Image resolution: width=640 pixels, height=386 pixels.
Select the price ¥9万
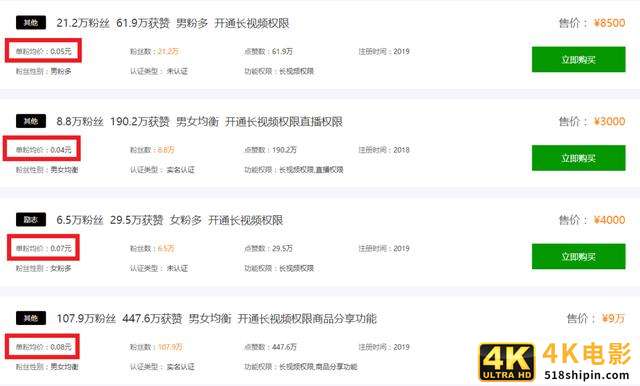click(613, 318)
